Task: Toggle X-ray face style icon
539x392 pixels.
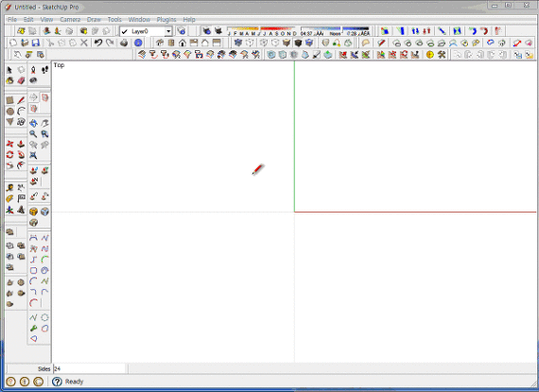Action: (238, 43)
